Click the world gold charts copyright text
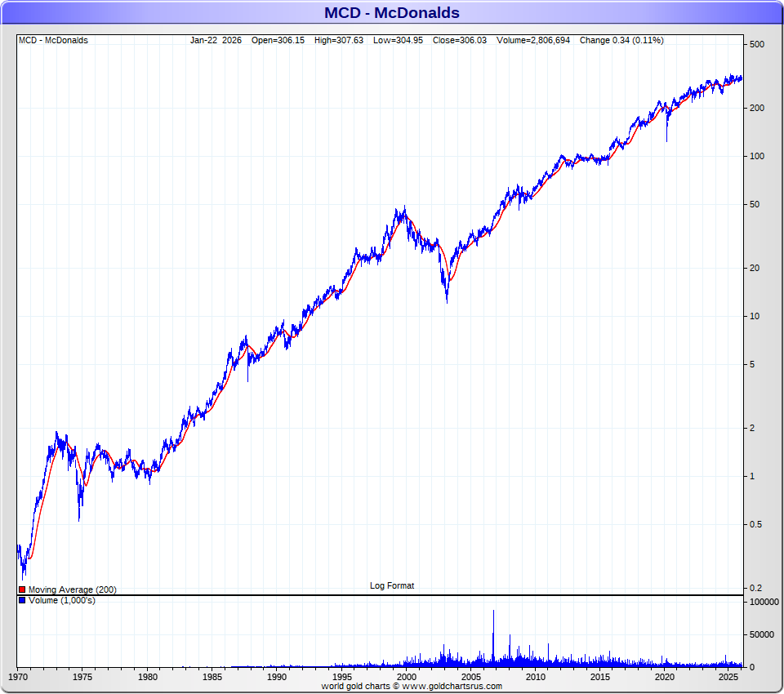The width and height of the screenshot is (784, 694). tap(412, 687)
